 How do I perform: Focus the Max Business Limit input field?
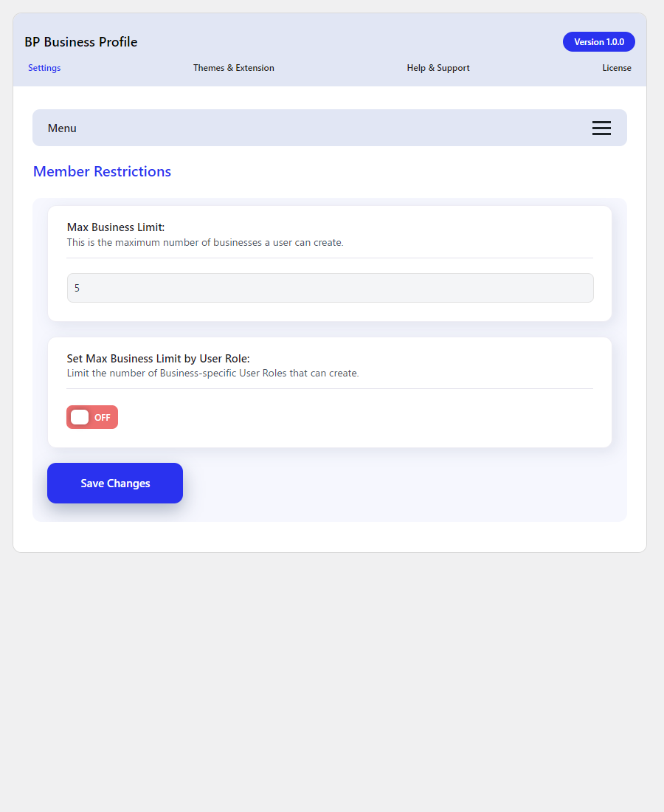pyautogui.click(x=331, y=288)
